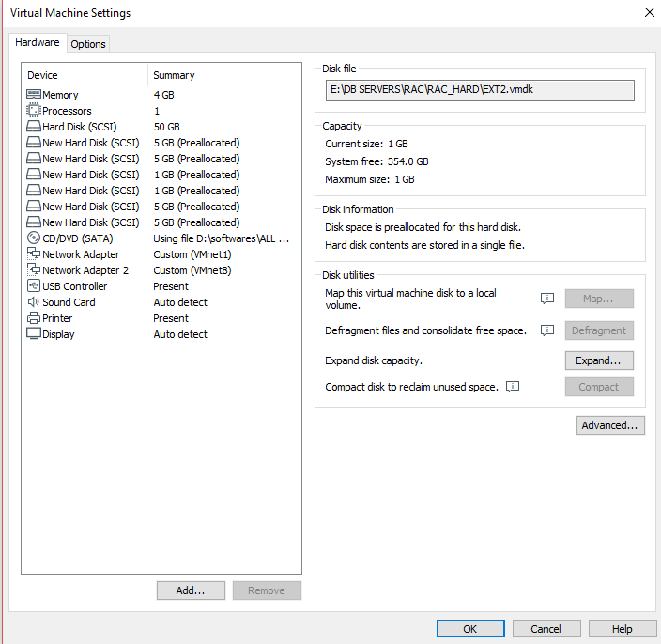The height and width of the screenshot is (644, 661).
Task: Confirm settings with OK
Action: click(x=470, y=629)
